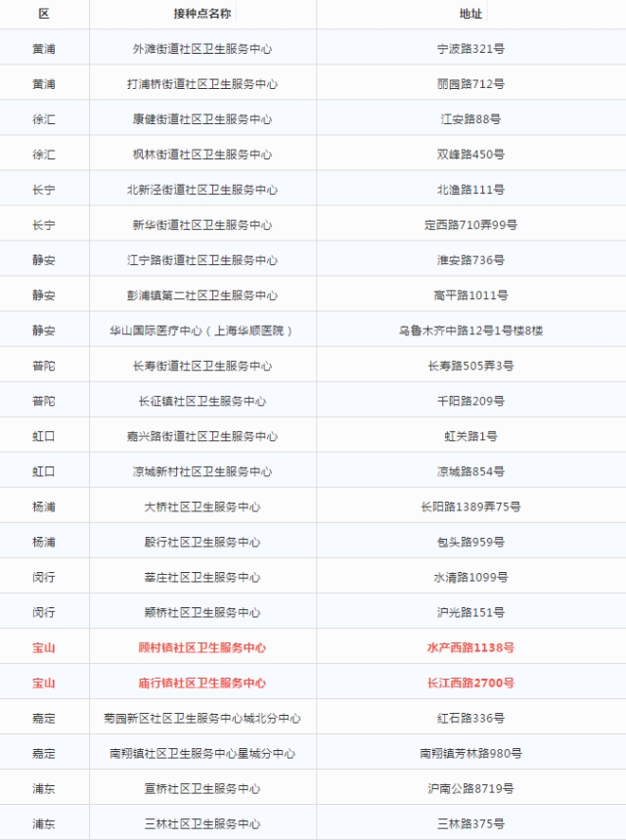The height and width of the screenshot is (840, 626).
Task: Select red '顾村镇社区卫生服务中心' cell
Action: point(202,647)
